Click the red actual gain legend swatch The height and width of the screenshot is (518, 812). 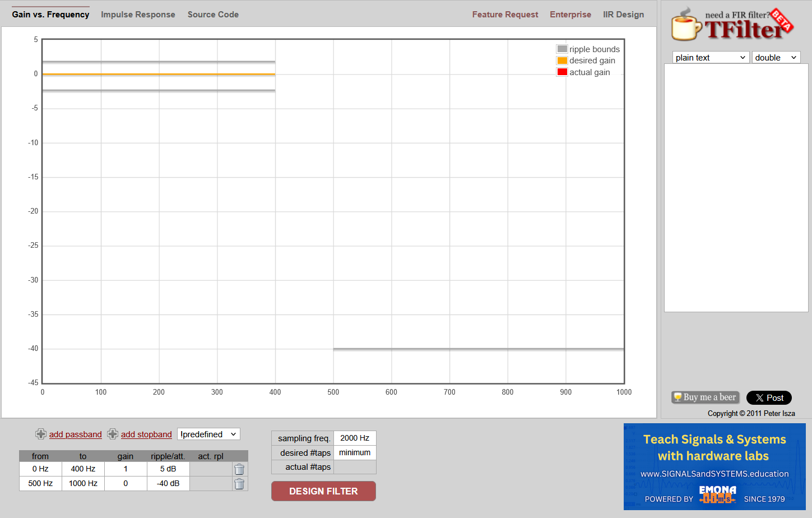pos(562,72)
